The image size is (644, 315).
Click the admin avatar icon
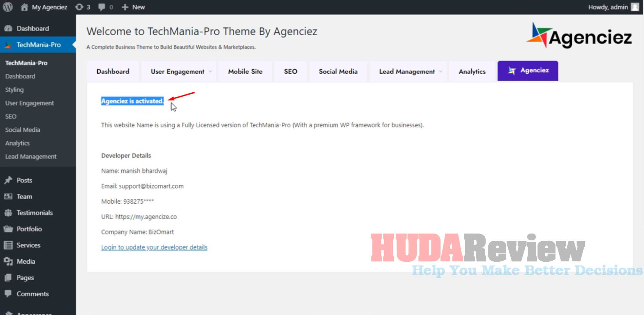tap(635, 7)
